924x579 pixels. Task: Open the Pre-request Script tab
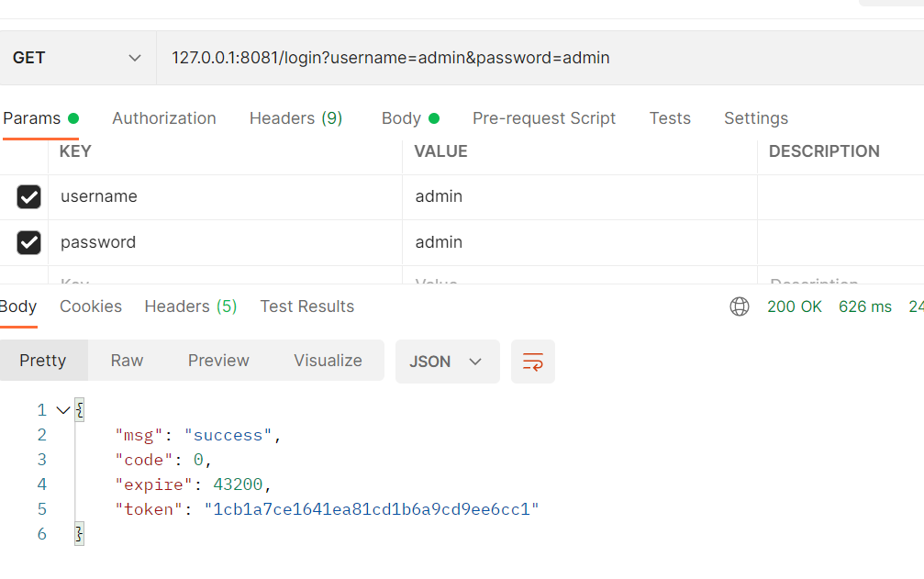click(544, 118)
